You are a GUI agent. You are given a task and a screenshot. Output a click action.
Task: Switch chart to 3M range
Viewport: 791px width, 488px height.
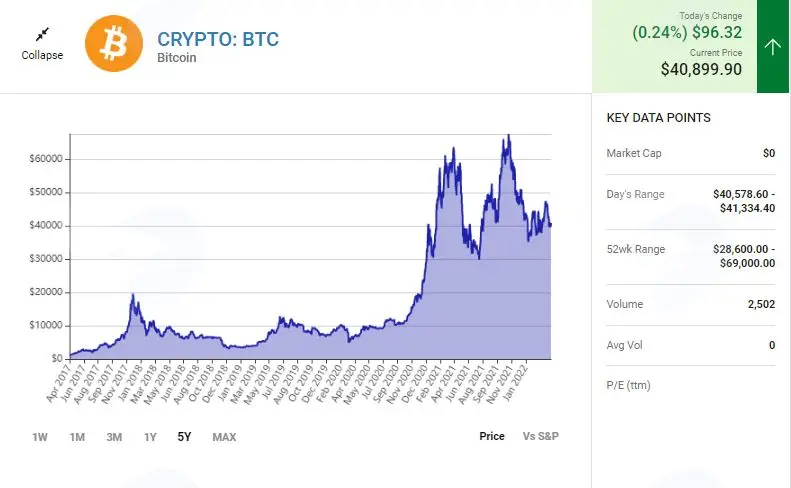pos(114,437)
